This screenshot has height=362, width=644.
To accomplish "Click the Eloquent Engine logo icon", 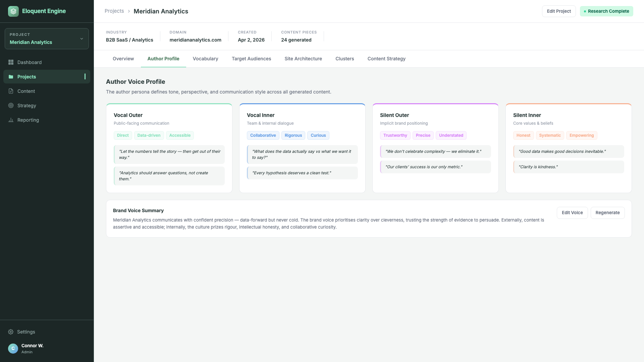I will pos(13,11).
